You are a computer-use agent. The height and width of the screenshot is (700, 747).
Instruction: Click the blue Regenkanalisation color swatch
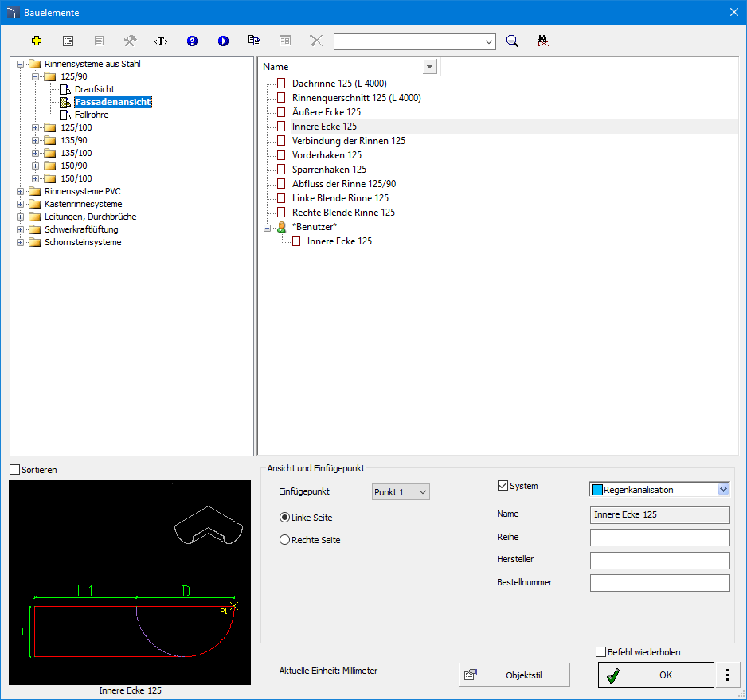point(596,490)
